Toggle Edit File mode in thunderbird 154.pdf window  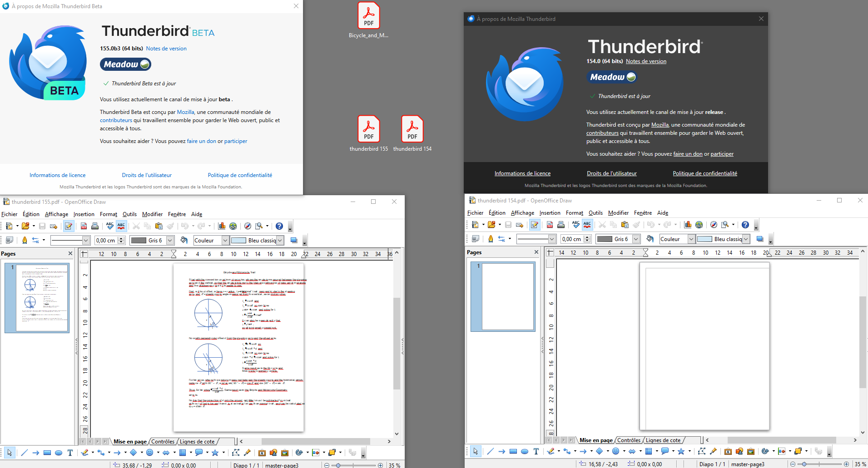pos(535,225)
